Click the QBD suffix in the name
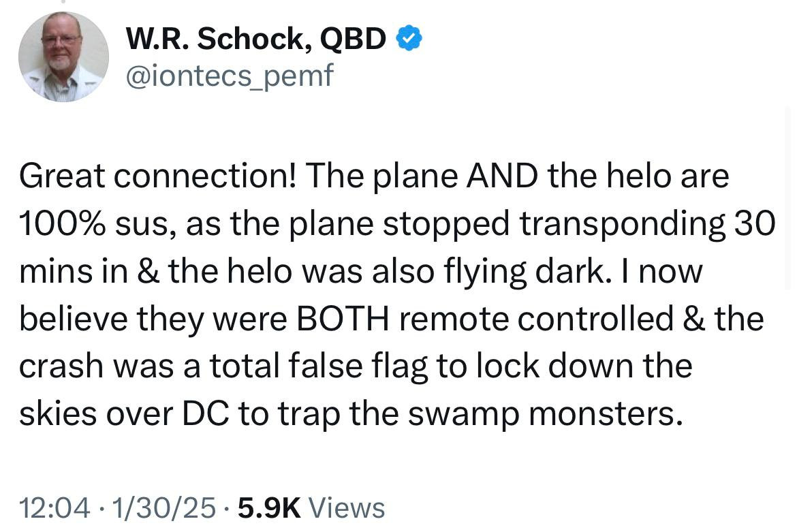The width and height of the screenshot is (797, 532). 353,40
